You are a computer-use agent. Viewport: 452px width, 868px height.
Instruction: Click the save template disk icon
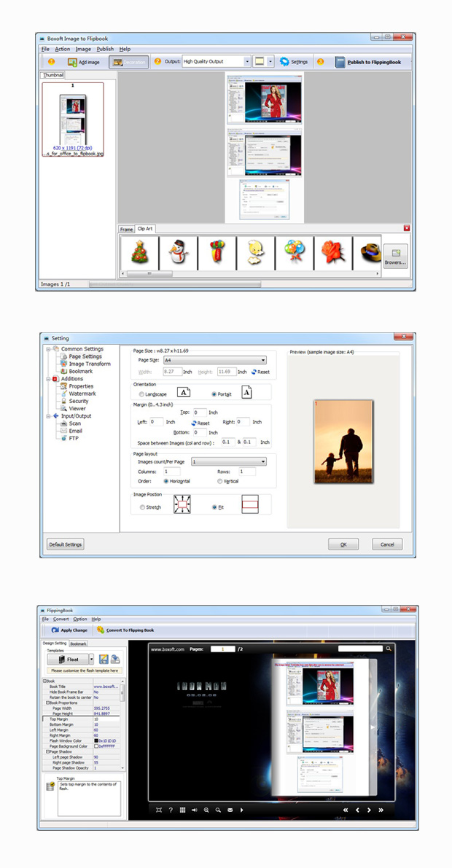104,660
